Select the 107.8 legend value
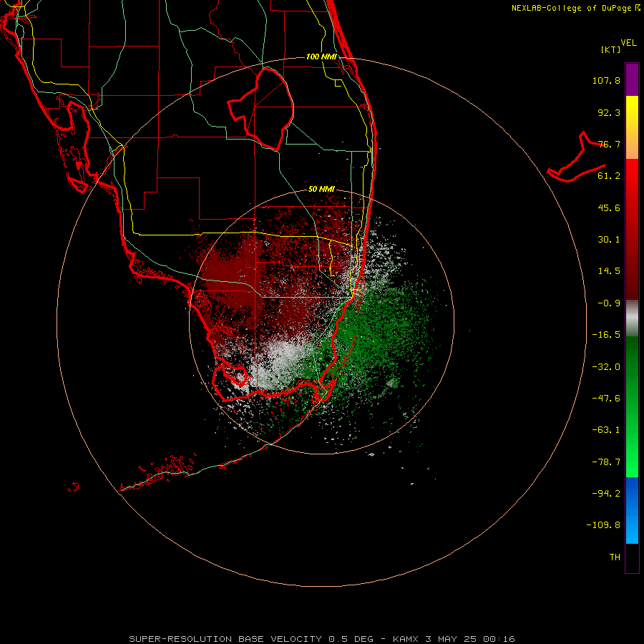 [x=606, y=80]
